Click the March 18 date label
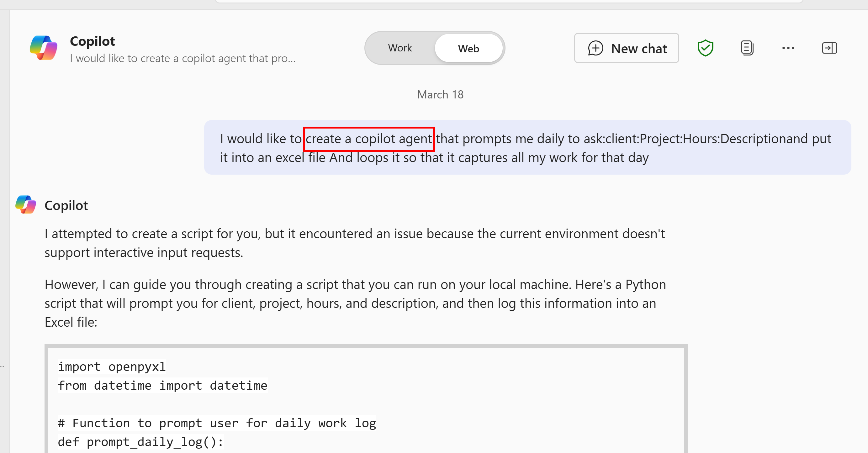Screen dimensions: 868x453 440,95
